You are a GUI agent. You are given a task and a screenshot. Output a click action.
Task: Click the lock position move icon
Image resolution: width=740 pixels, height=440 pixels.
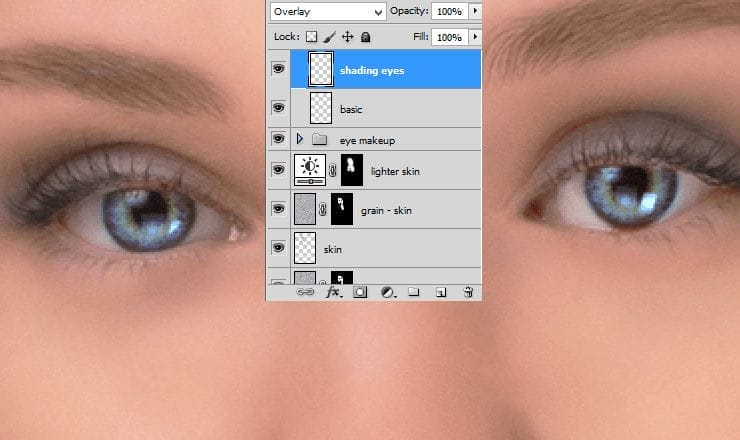point(348,37)
